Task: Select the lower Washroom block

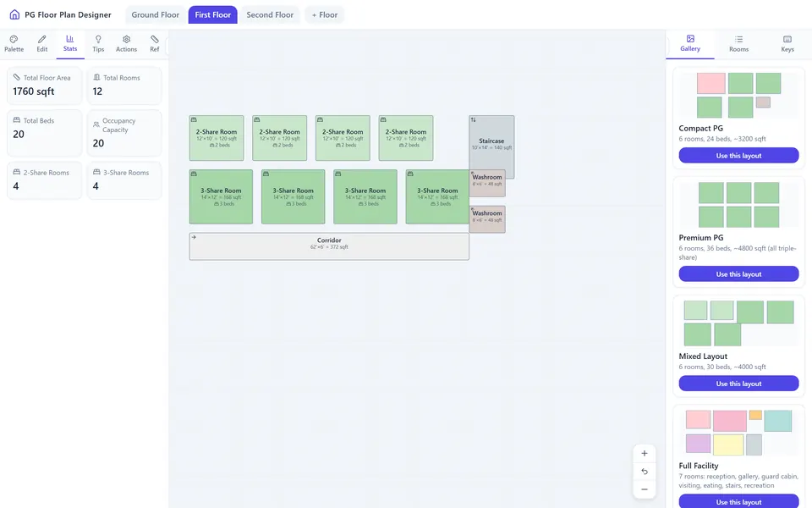Action: tap(487, 219)
